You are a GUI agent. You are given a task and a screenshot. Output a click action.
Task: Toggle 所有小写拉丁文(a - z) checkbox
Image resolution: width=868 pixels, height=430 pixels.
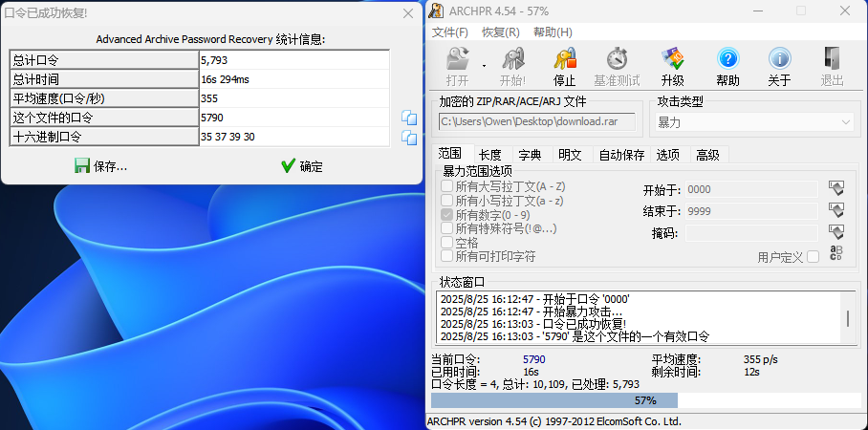[x=446, y=201]
